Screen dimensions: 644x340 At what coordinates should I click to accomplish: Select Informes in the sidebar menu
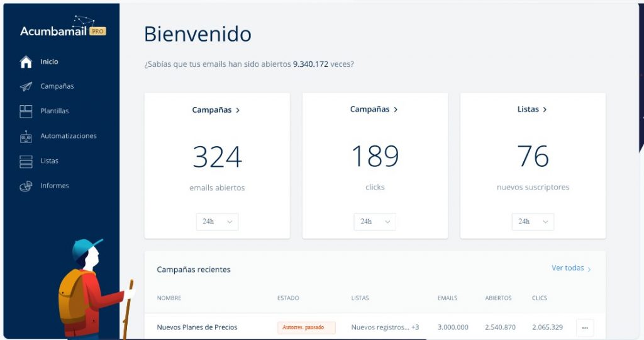click(55, 186)
